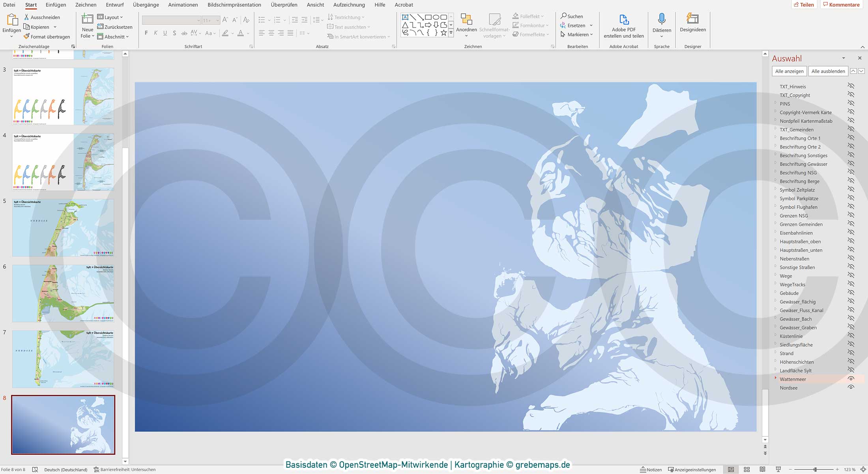This screenshot has width=868, height=474.
Task: Select slide 5 thumbnail
Action: (x=63, y=228)
